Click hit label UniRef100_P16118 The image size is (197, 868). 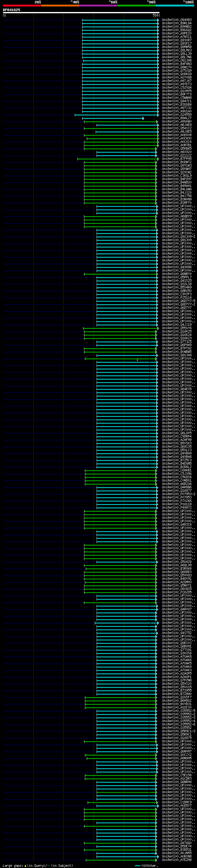pyautogui.click(x=177, y=504)
